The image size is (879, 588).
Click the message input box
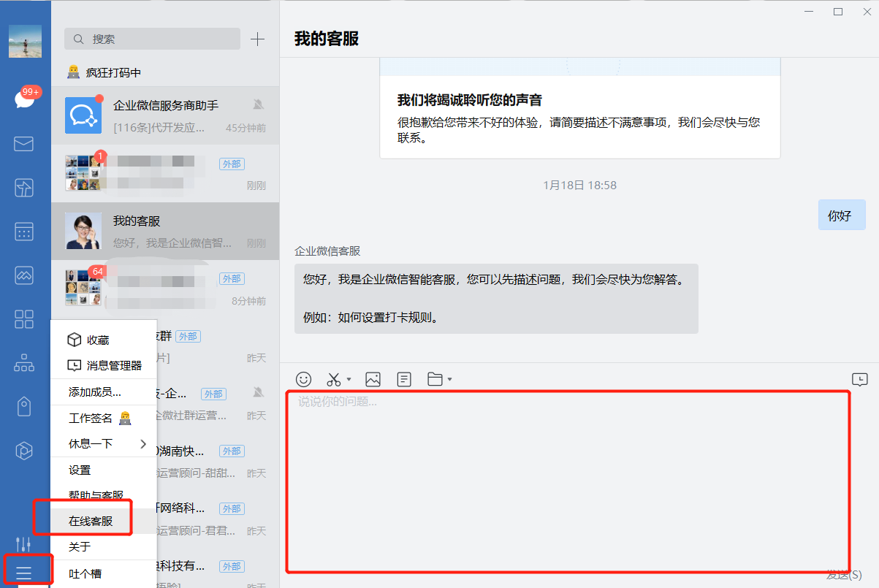[x=568, y=482]
